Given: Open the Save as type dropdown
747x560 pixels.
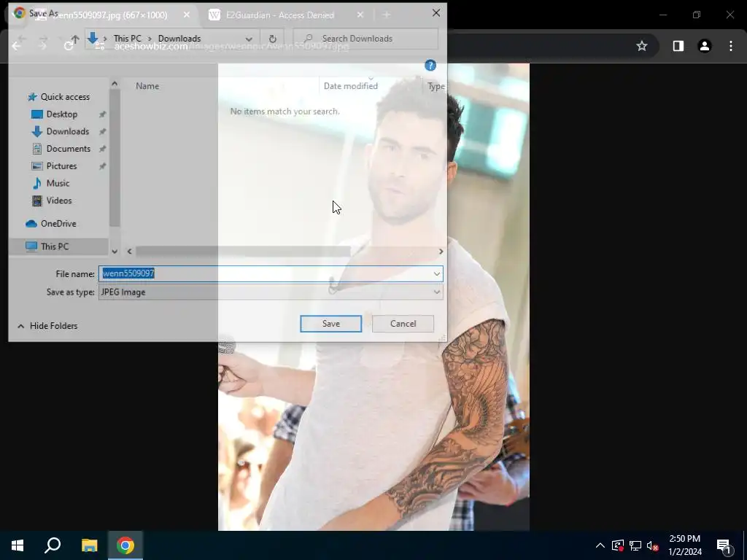Looking at the screenshot, I should tap(271, 292).
